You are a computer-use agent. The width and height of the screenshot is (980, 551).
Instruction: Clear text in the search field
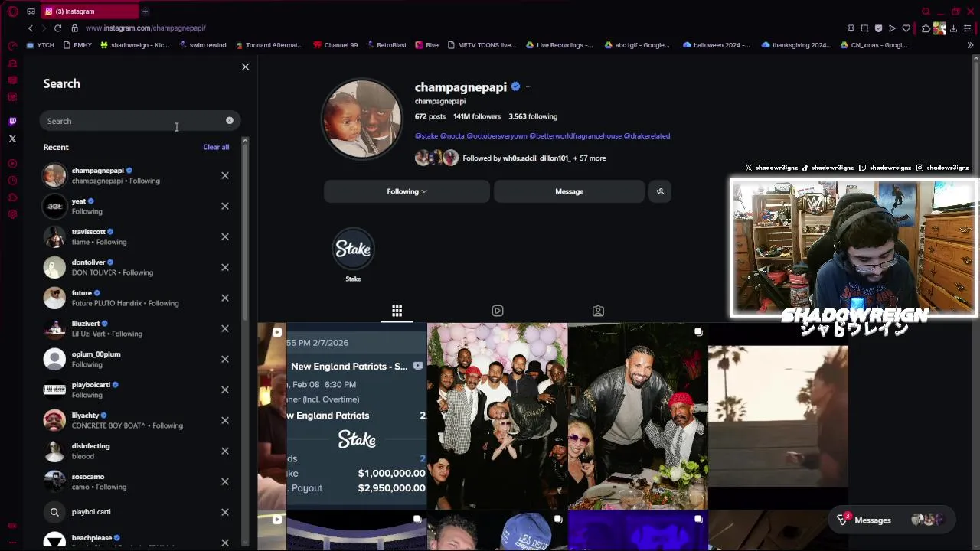pos(230,120)
